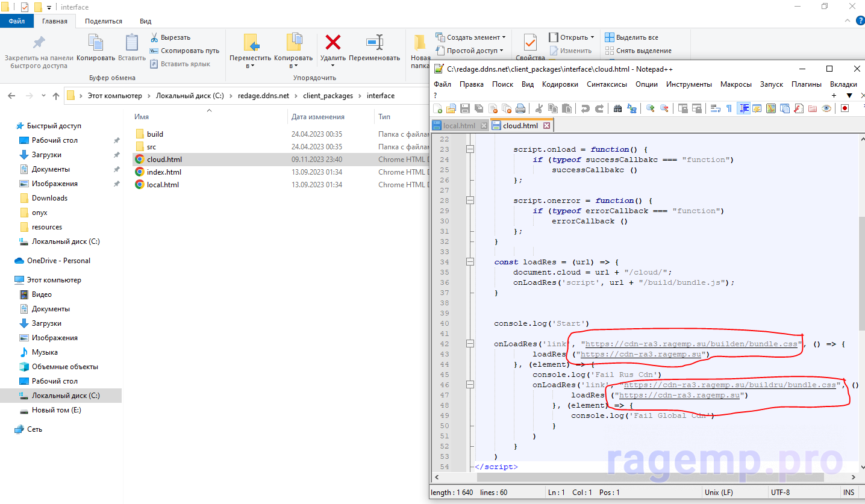The image size is (865, 504).
Task: Toggle word wrap icon in Notepad++
Action: (715, 108)
